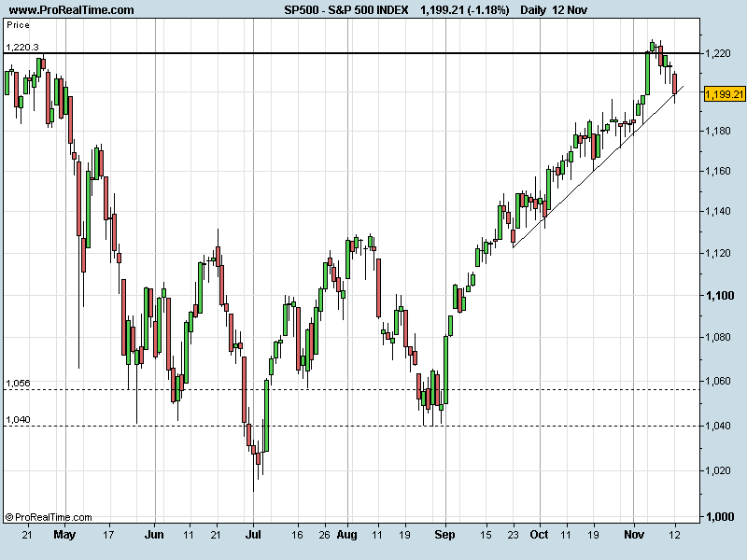
Task: Click the 1,040 support level label on left
Action: pyautogui.click(x=18, y=419)
